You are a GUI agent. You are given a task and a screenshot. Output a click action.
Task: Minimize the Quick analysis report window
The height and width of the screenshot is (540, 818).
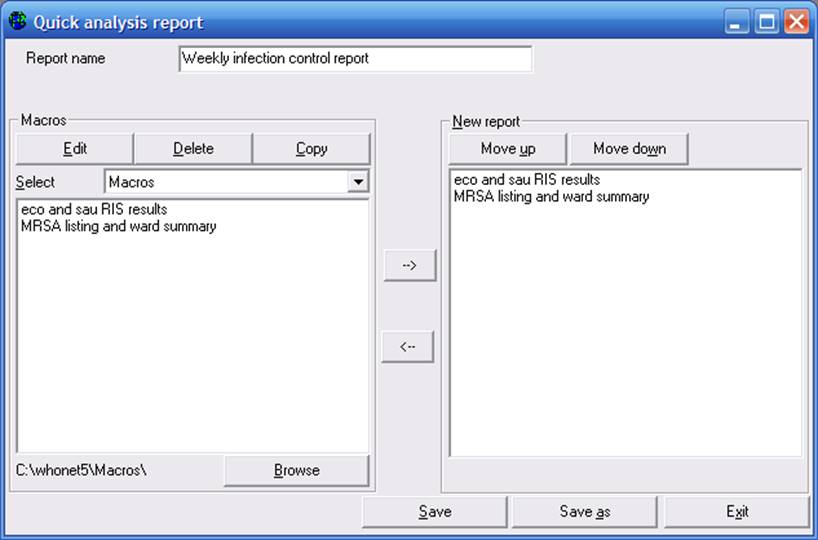coord(736,22)
